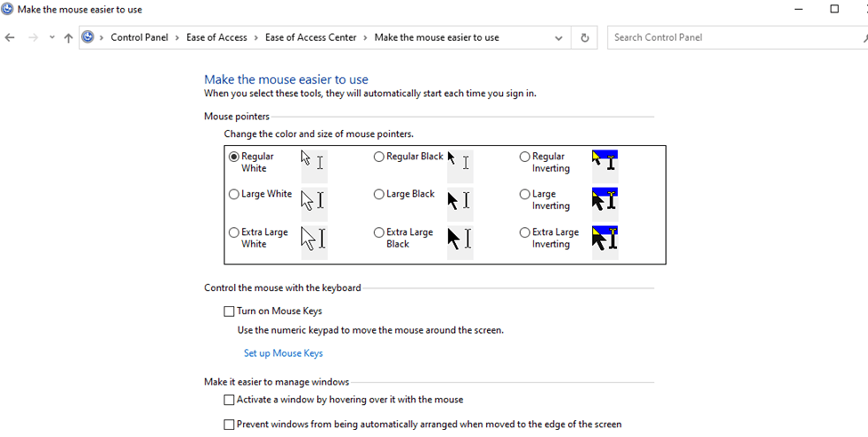Check Prevent windows from being automatically arranged
This screenshot has height=437, width=868.
[229, 425]
